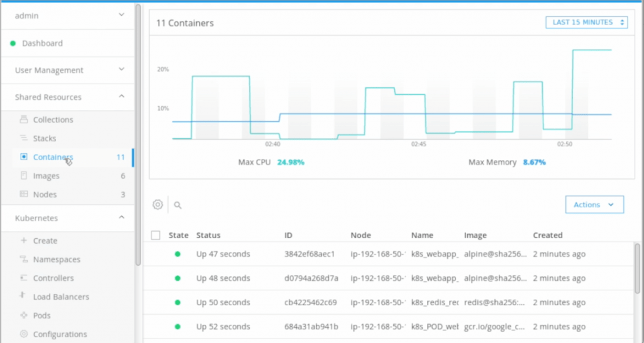The height and width of the screenshot is (343, 644).
Task: Click container ID cb4225462c69
Action: click(311, 302)
